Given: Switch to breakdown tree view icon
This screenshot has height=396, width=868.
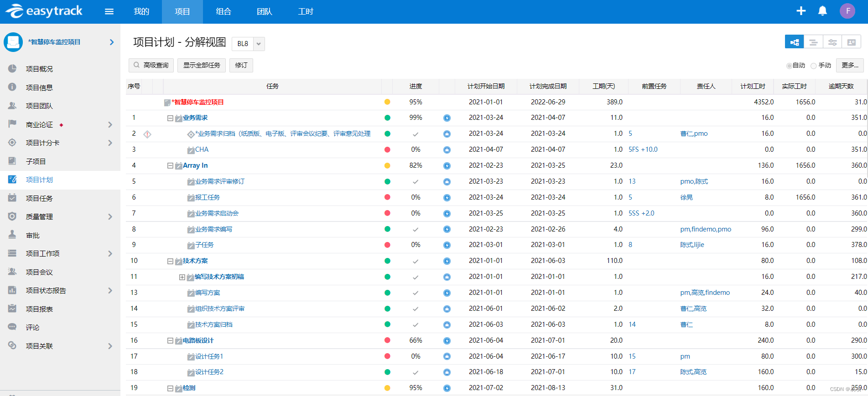Looking at the screenshot, I should pyautogui.click(x=794, y=42).
